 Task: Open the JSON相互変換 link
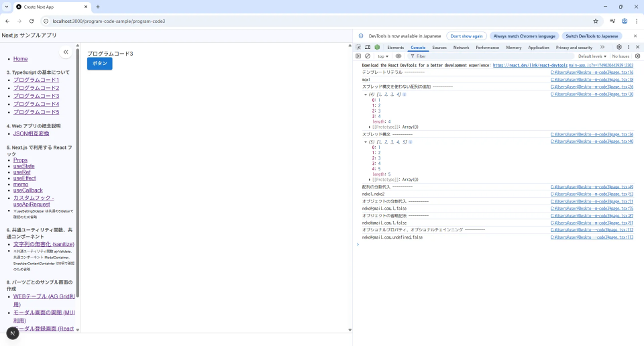click(x=32, y=134)
